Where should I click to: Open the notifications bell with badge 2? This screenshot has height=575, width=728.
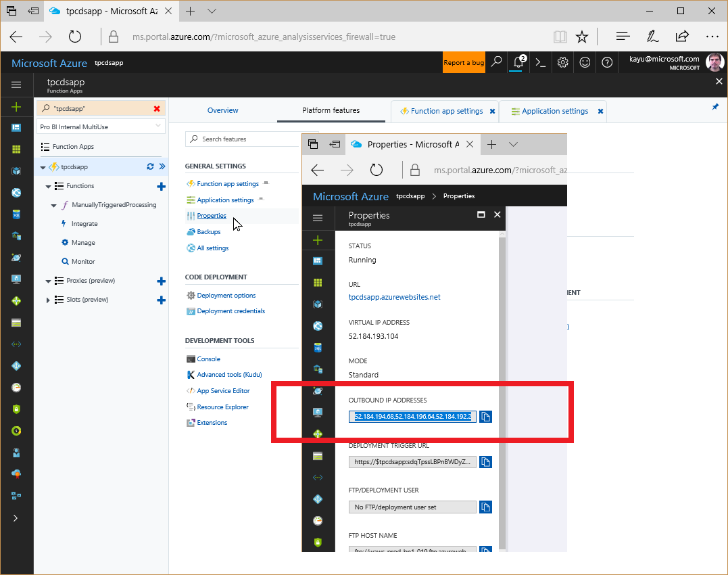[518, 62]
